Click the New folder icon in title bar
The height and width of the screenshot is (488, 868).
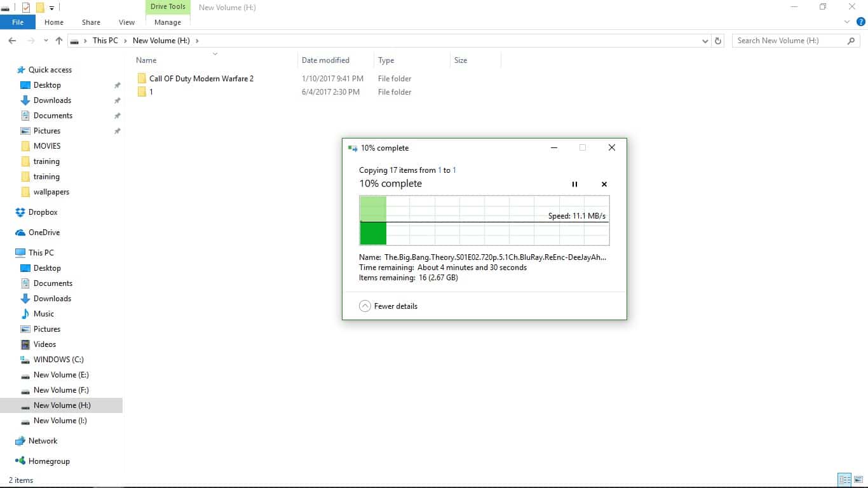tap(40, 8)
